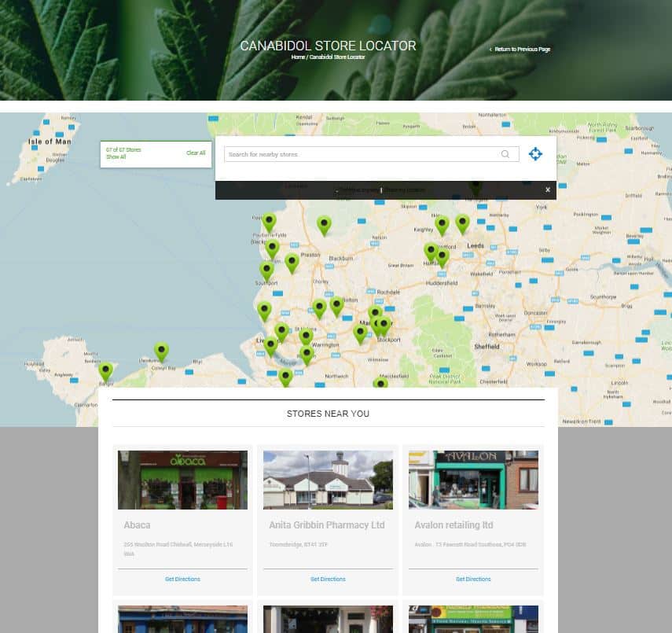Use the blue crosshair locate-me icon
The width and height of the screenshot is (672, 633).
pos(535,154)
